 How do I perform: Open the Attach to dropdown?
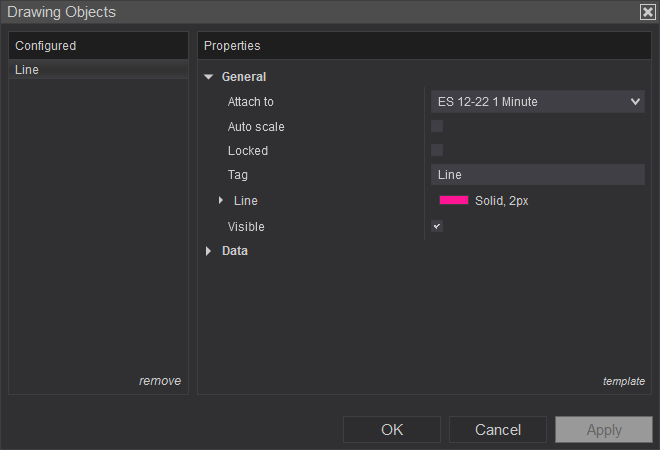538,101
